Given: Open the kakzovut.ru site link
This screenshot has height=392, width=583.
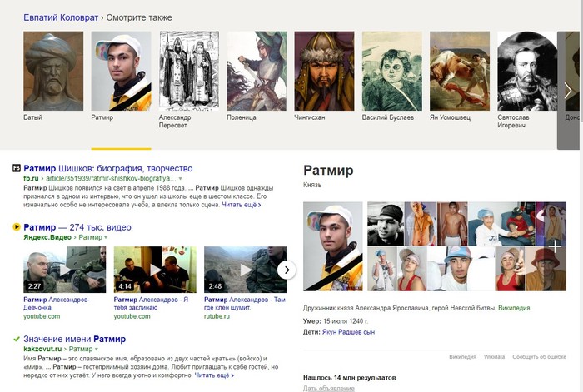Looking at the screenshot, I should pyautogui.click(x=42, y=349).
